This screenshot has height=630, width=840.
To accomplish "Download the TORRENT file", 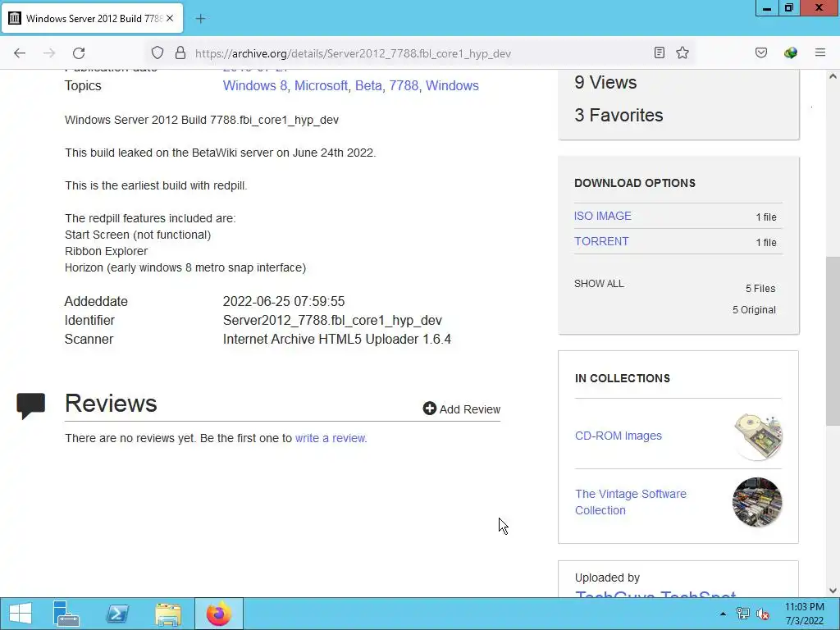I will (x=601, y=241).
